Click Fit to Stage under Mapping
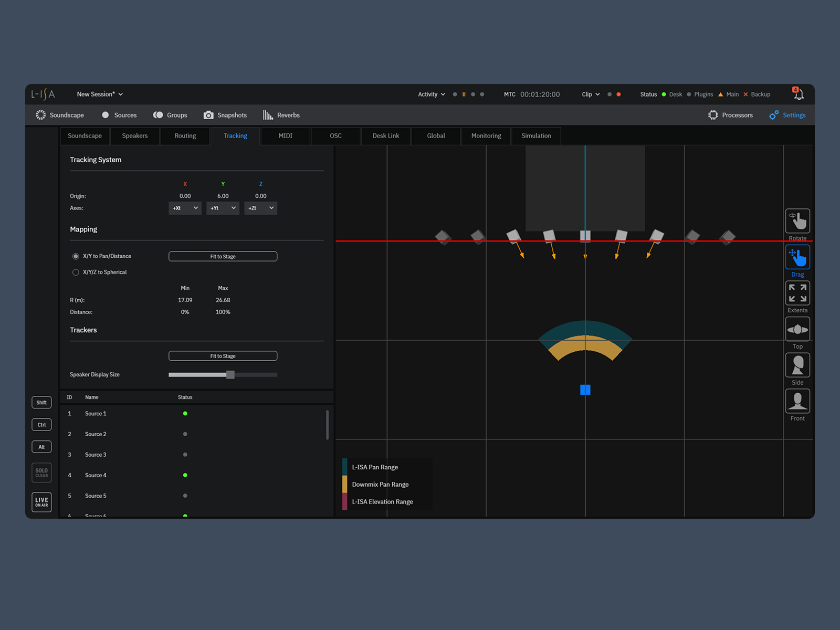The image size is (840, 630). (223, 257)
